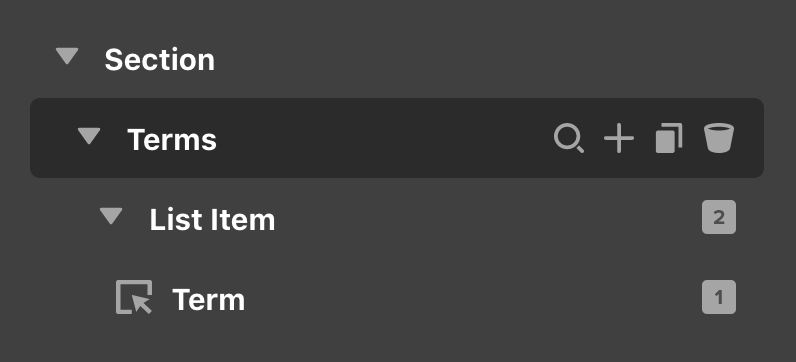796x362 pixels.
Task: Select the Terms label text
Action: tap(172, 140)
